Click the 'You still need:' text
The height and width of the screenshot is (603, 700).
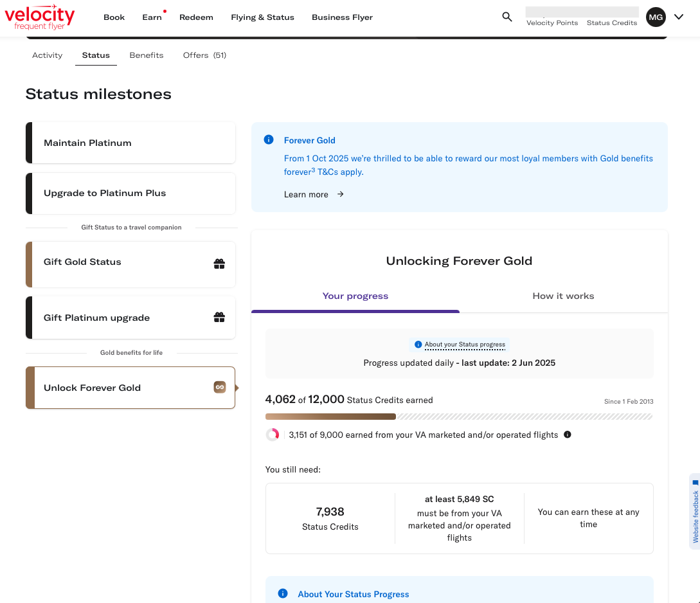click(x=293, y=469)
